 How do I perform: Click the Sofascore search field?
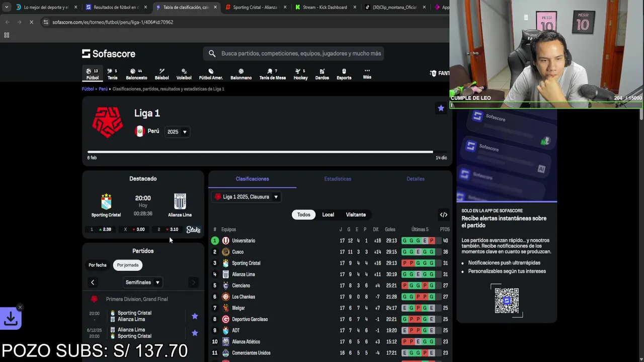[x=294, y=53]
